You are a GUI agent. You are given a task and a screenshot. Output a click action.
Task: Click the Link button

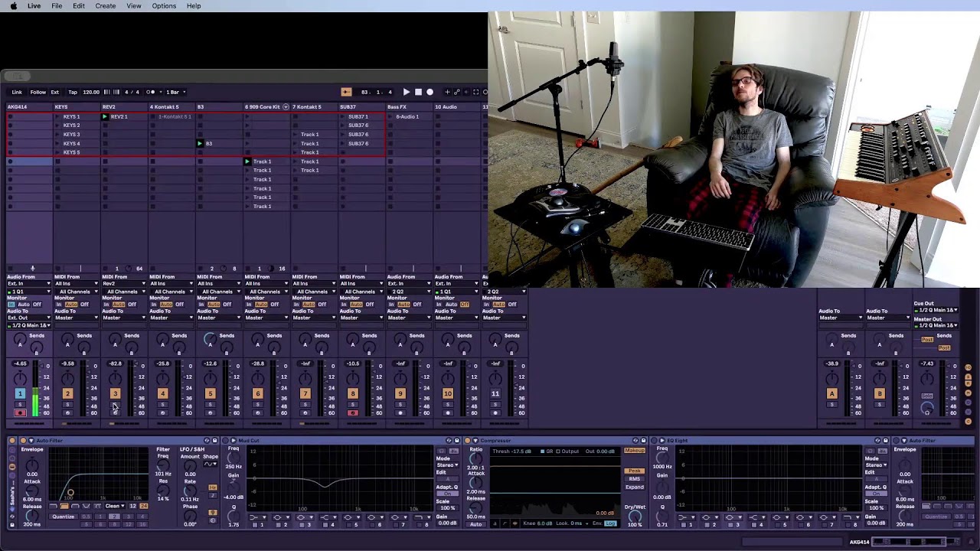click(17, 92)
